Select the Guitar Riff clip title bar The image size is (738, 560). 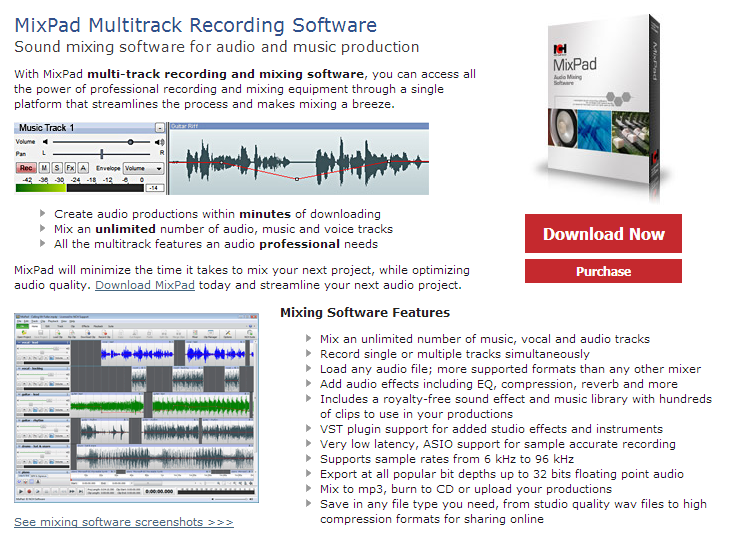tap(299, 126)
